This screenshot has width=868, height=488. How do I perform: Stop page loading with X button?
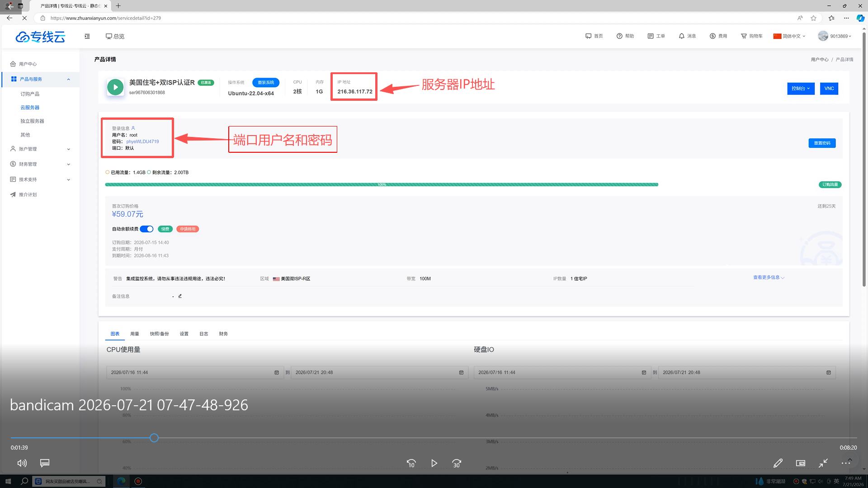[x=24, y=18]
